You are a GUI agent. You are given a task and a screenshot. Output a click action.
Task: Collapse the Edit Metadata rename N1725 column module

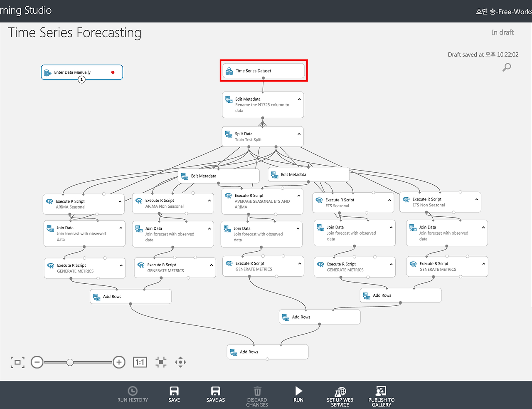[299, 99]
